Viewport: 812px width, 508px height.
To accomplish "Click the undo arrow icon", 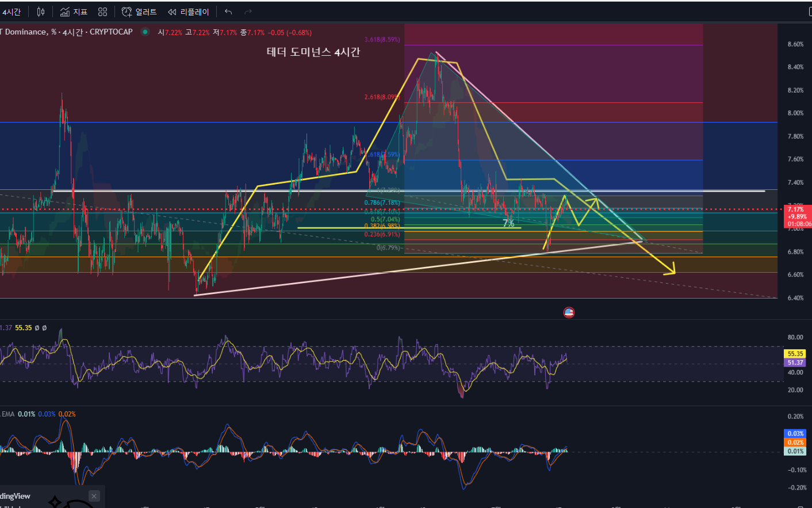I will pos(228,12).
